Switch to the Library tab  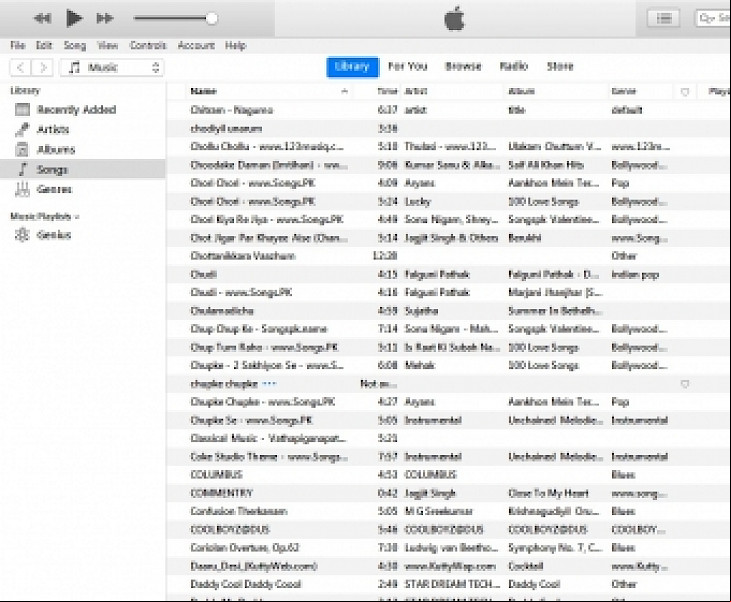point(352,67)
